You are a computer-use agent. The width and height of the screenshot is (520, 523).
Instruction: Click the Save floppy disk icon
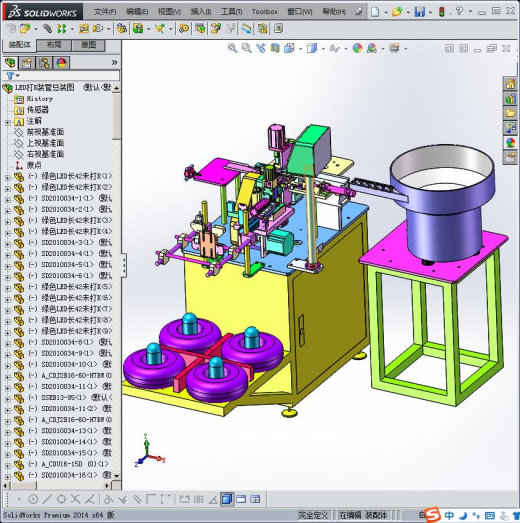[419, 12]
